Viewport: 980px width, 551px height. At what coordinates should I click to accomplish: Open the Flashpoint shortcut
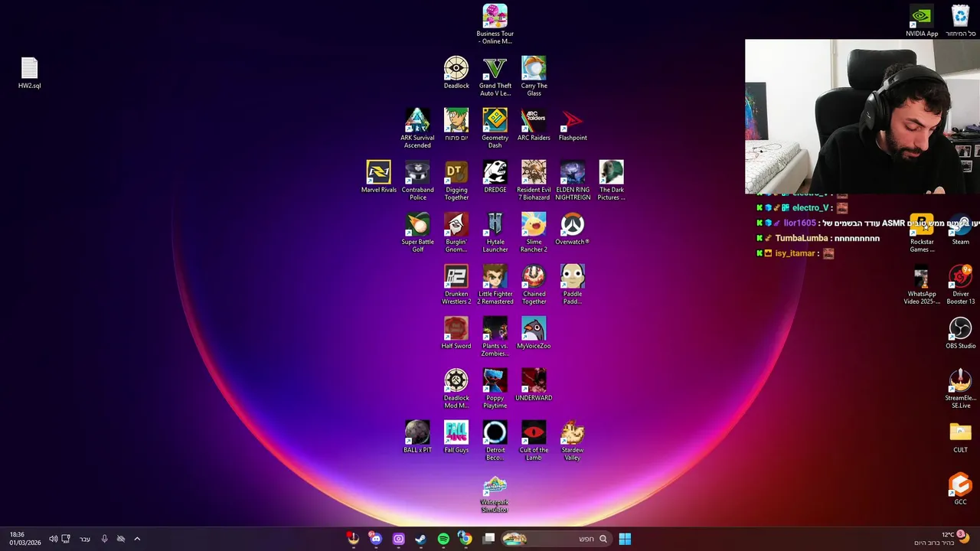click(x=573, y=125)
